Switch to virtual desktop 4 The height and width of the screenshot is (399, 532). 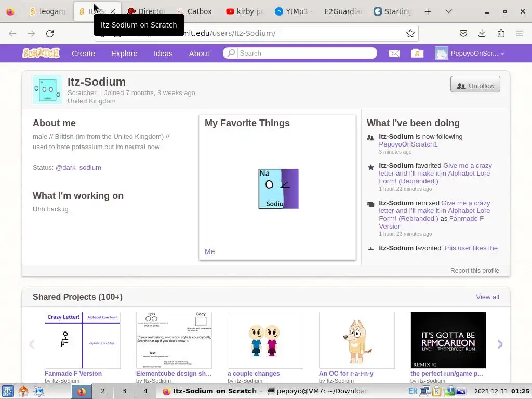pos(145,391)
